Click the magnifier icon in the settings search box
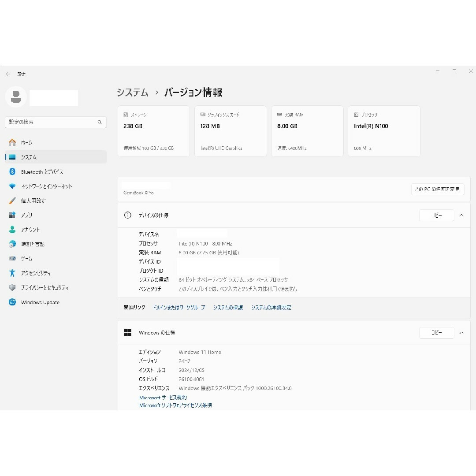 100,122
